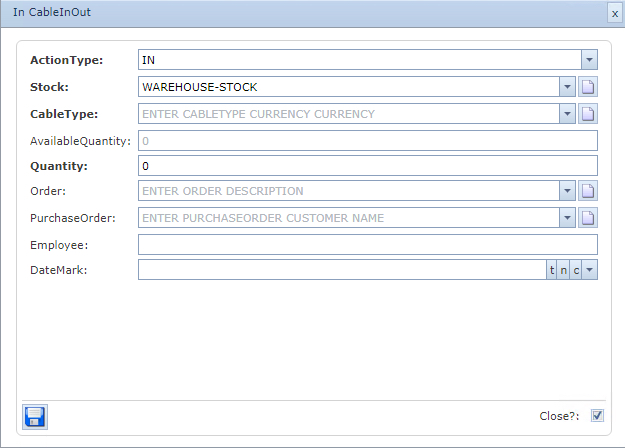This screenshot has height=448, width=625.
Task: Toggle the Close? checkbox
Action: tap(597, 416)
